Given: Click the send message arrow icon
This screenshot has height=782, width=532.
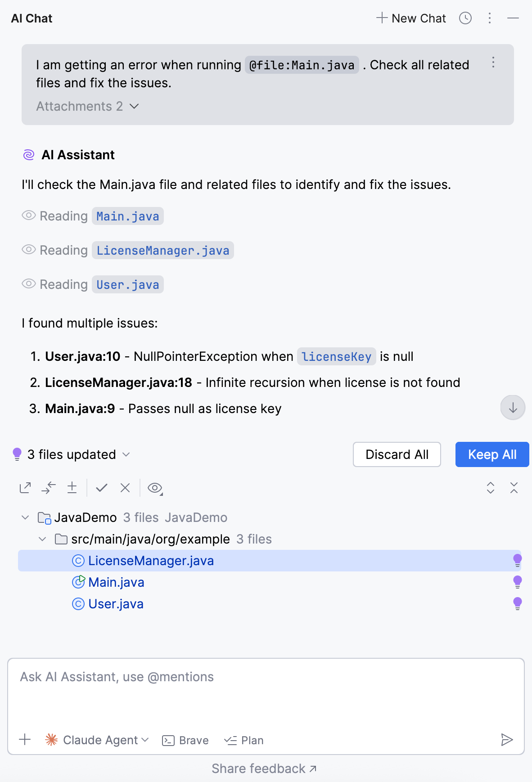Looking at the screenshot, I should [x=507, y=740].
